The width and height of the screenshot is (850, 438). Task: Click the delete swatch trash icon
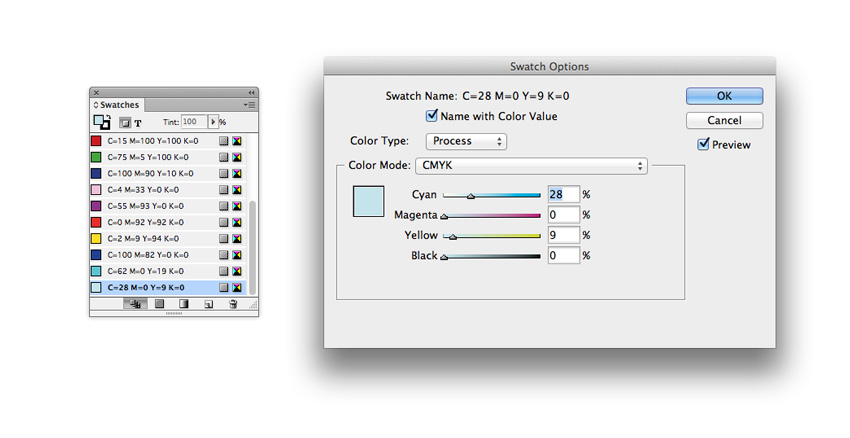(233, 304)
